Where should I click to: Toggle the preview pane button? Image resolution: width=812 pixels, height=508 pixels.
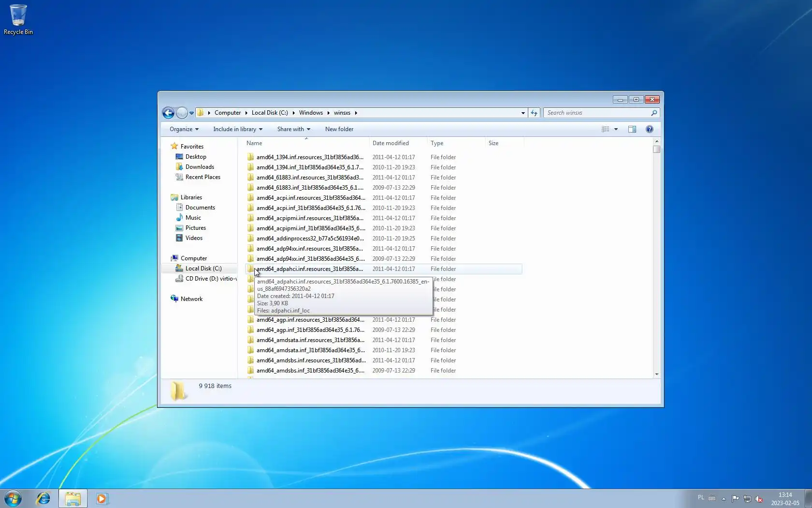[632, 129]
